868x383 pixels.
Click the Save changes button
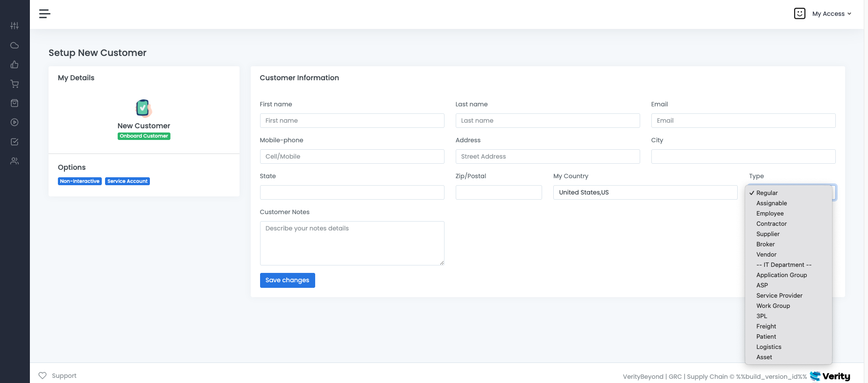(x=287, y=280)
